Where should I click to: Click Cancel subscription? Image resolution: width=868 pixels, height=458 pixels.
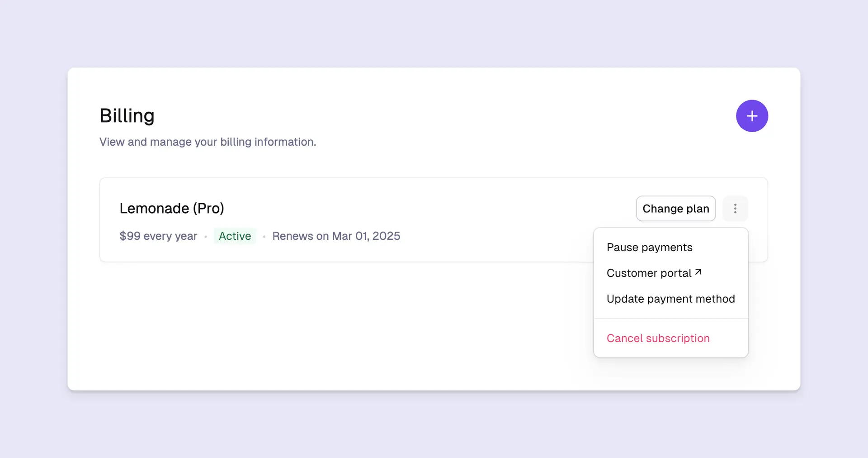[x=658, y=338]
